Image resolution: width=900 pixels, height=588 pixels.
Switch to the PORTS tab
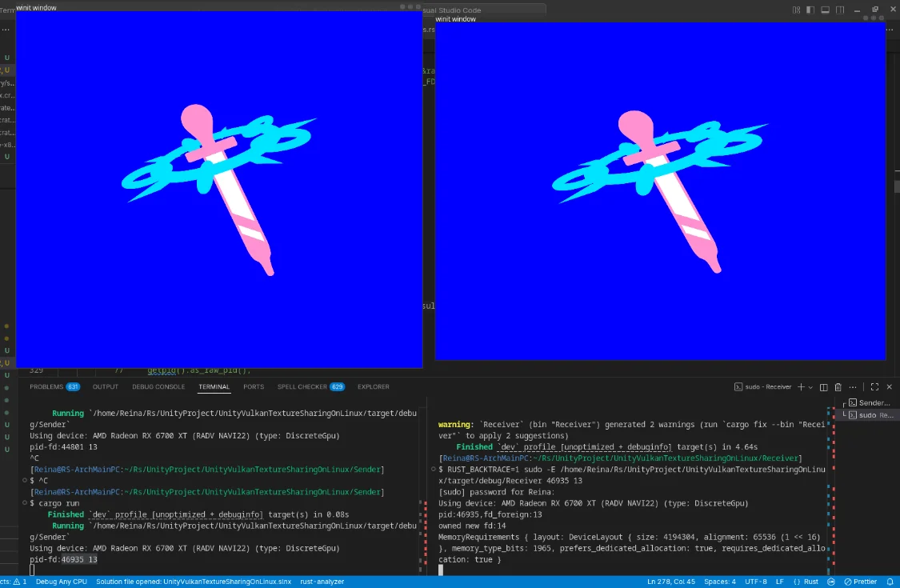254,387
